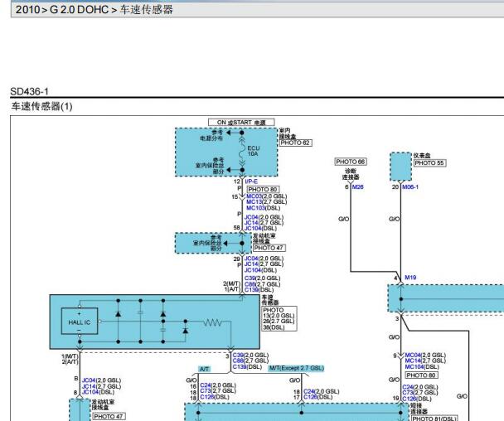Open the PHOTO 62 reference box
The height and width of the screenshot is (421, 504).
point(295,143)
